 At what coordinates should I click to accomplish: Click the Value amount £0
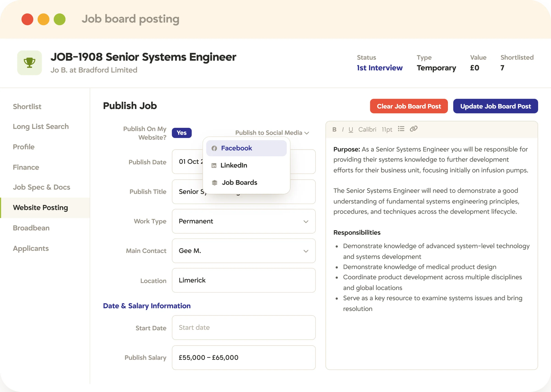[475, 68]
